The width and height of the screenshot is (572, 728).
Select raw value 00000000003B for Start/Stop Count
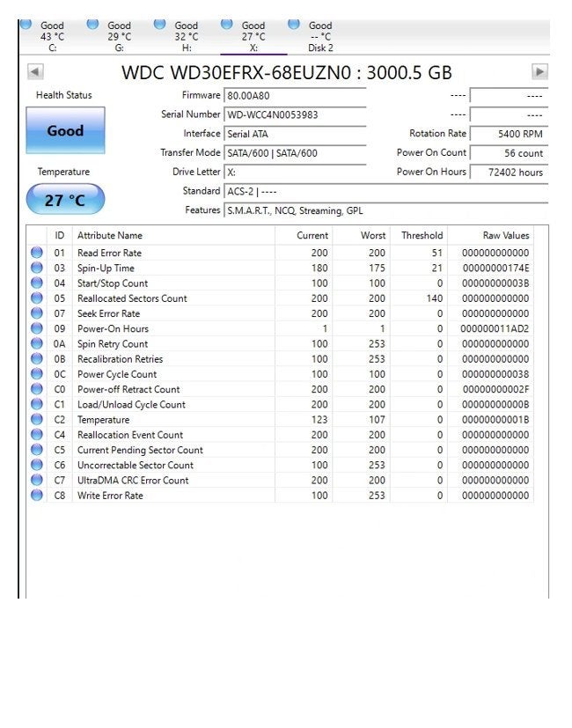[495, 283]
